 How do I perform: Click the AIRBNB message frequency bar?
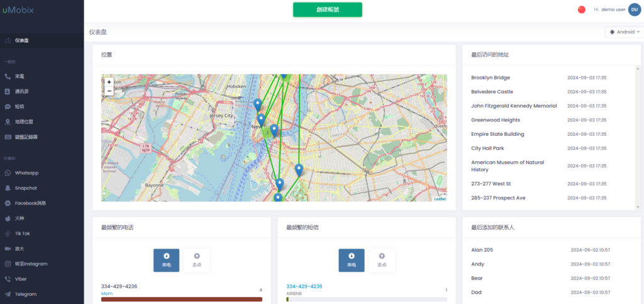tap(367, 300)
